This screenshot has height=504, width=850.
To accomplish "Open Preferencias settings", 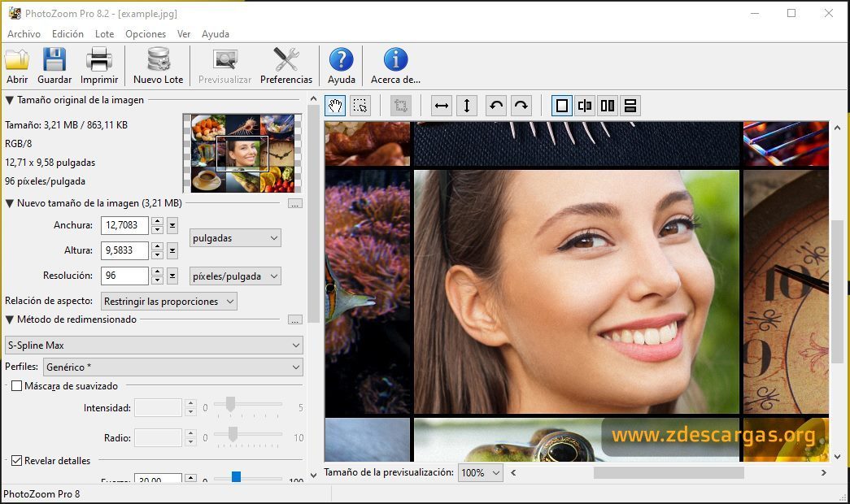I will click(x=286, y=66).
